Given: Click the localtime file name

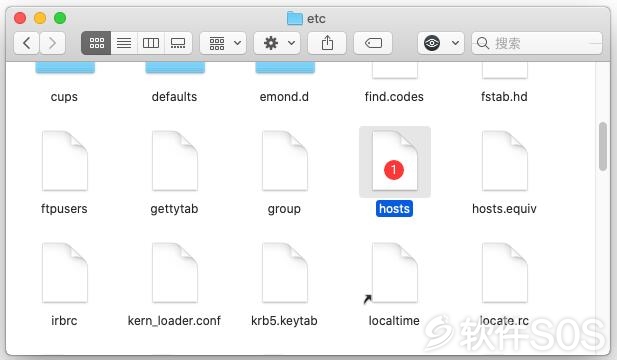Looking at the screenshot, I should click(x=394, y=321).
